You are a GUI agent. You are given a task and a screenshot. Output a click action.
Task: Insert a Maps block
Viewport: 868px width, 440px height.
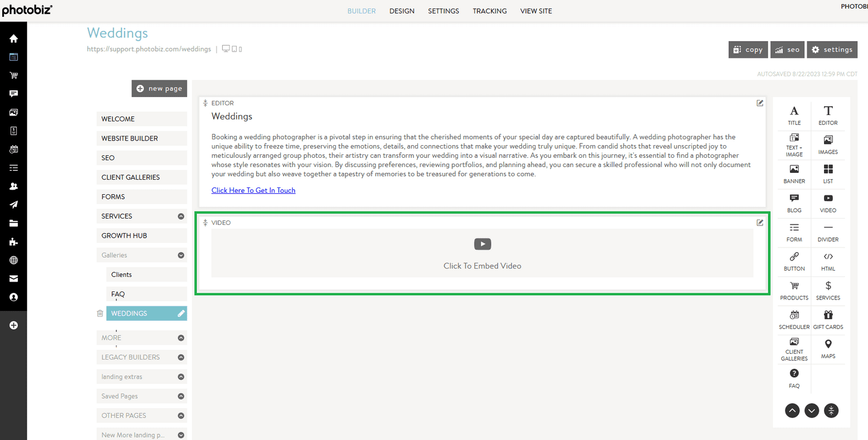point(827,349)
